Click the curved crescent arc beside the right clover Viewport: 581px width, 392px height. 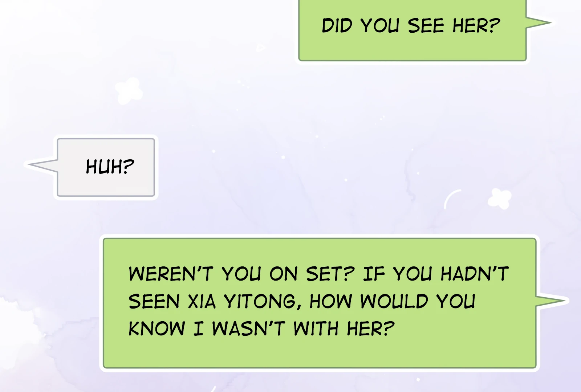point(451,199)
